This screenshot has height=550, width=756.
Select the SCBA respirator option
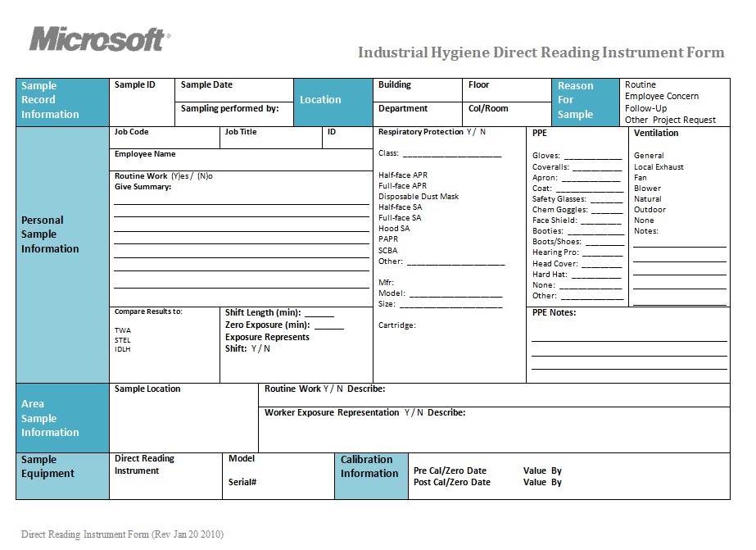388,251
